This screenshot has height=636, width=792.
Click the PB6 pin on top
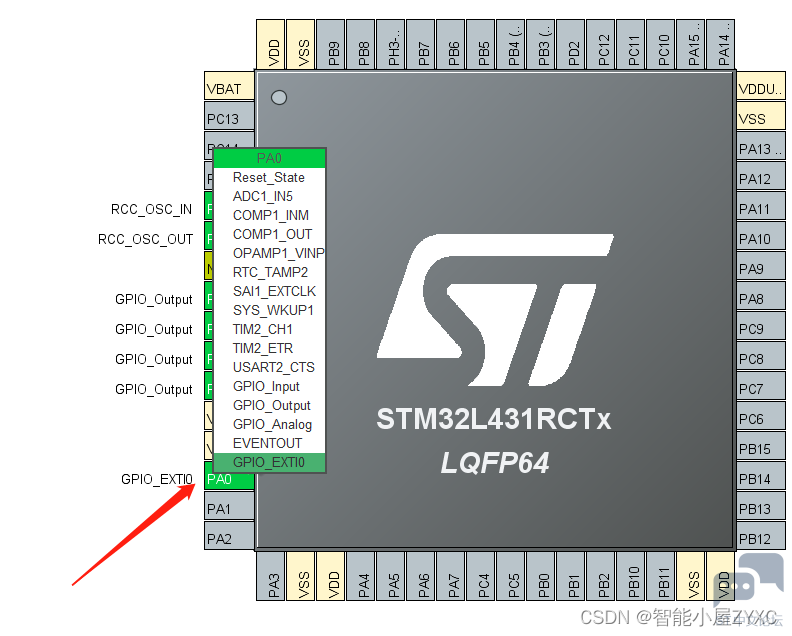click(451, 44)
